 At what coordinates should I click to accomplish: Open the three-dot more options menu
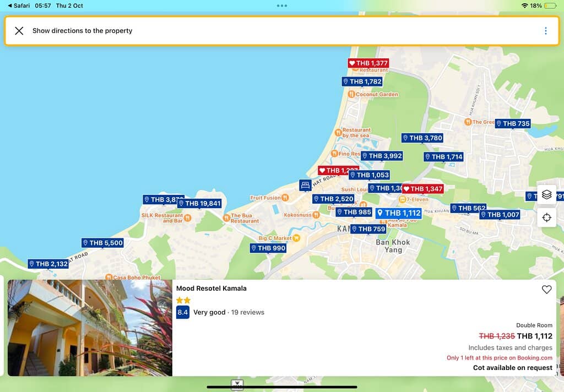pos(545,31)
